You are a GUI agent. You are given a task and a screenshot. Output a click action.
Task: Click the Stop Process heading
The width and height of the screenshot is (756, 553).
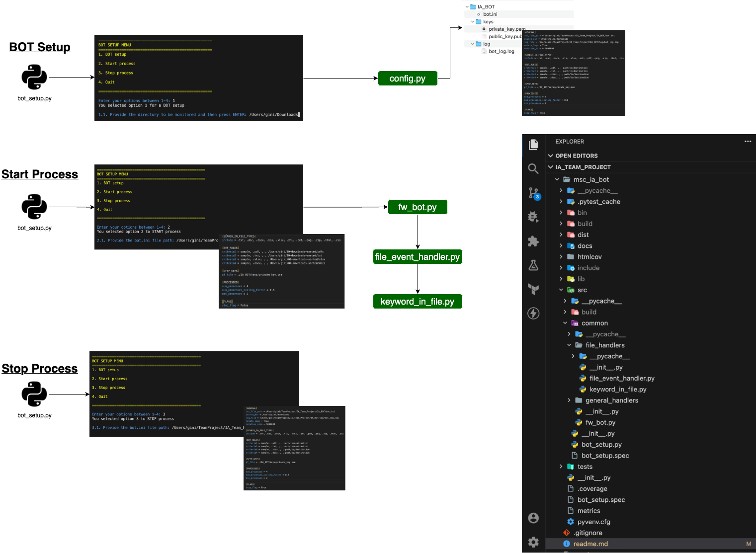click(40, 369)
